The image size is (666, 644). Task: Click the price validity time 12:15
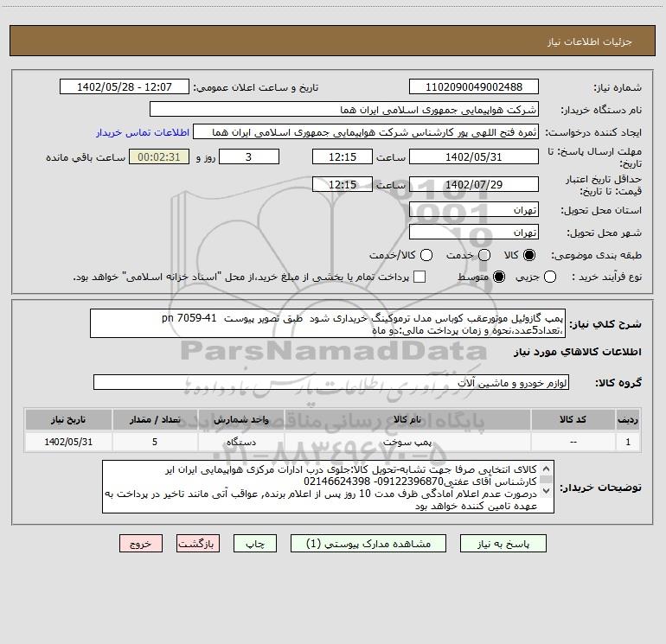[343, 184]
